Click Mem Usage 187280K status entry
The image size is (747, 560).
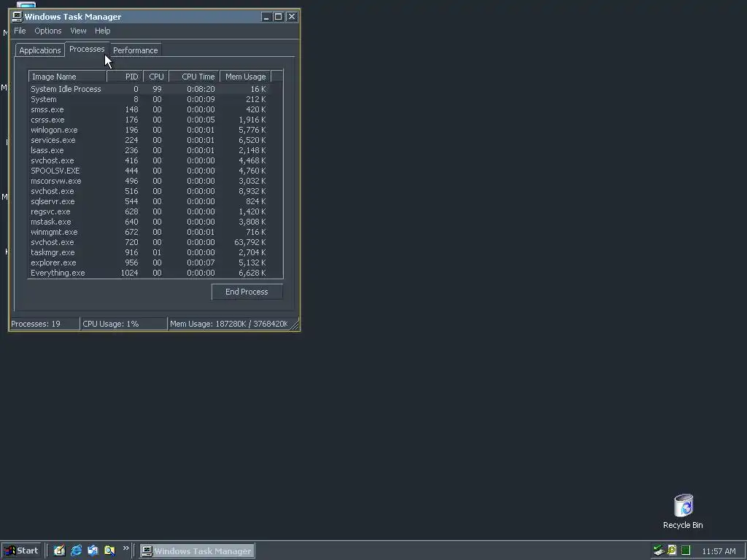(x=229, y=324)
